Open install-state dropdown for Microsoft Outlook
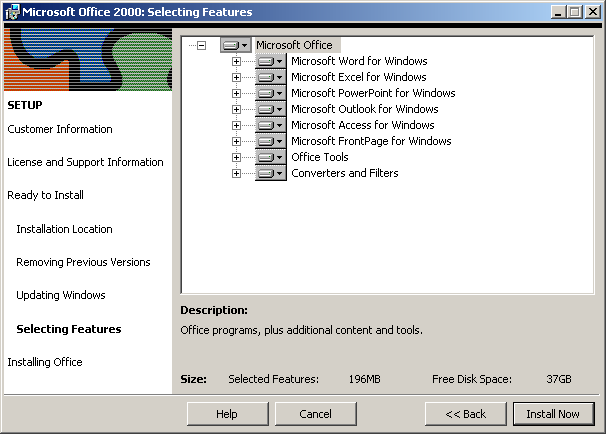This screenshot has height=434, width=606. (x=271, y=109)
